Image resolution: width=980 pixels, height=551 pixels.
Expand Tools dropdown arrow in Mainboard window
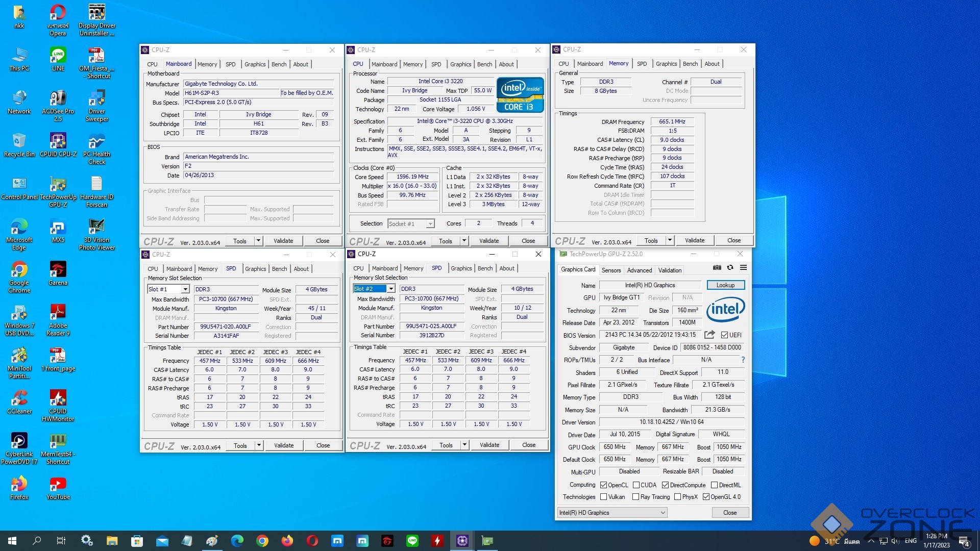click(x=258, y=241)
